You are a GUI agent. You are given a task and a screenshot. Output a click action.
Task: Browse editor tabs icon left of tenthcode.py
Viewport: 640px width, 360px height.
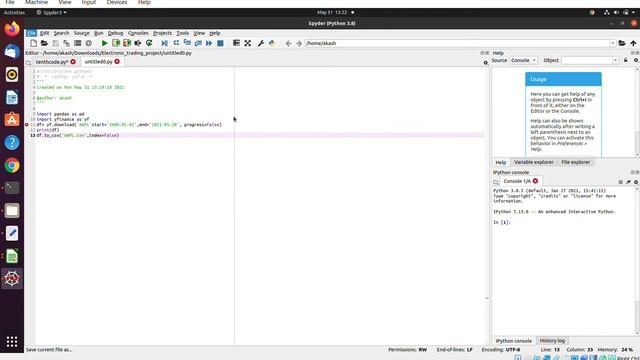pyautogui.click(x=28, y=62)
